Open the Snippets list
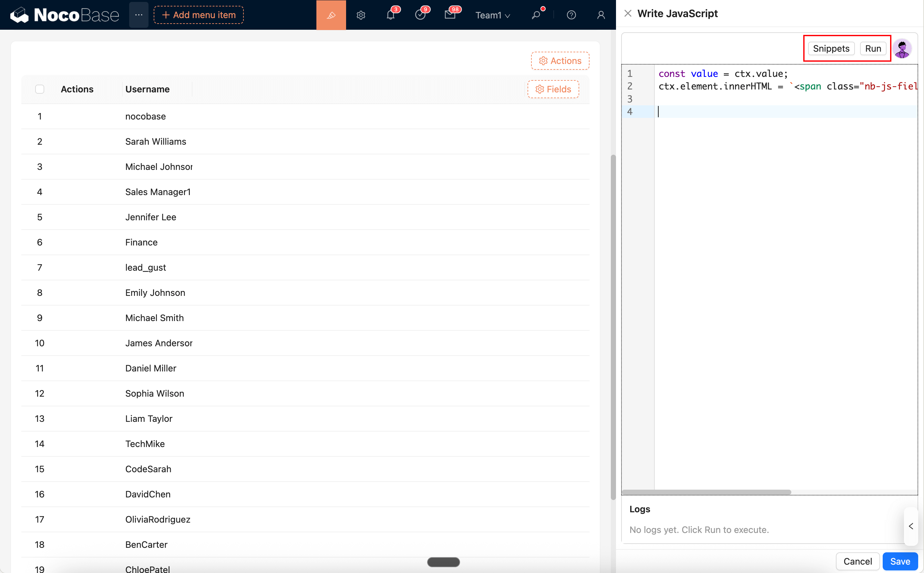This screenshot has width=924, height=573. pyautogui.click(x=831, y=48)
